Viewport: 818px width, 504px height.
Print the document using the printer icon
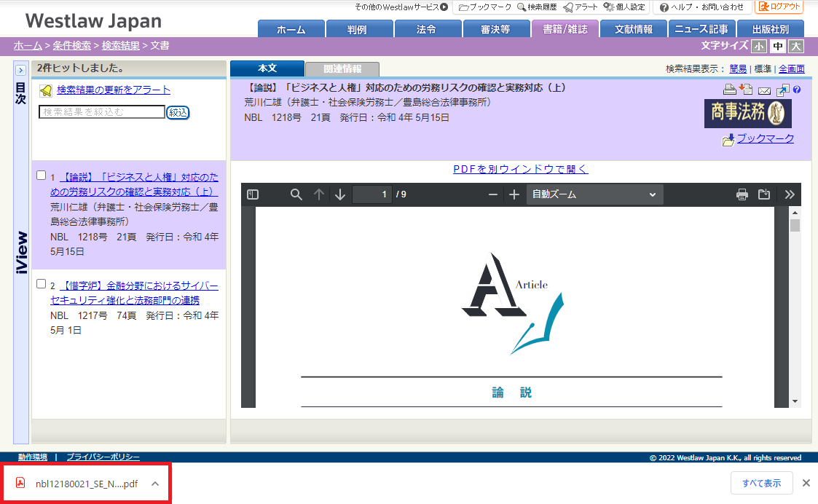pyautogui.click(x=730, y=90)
